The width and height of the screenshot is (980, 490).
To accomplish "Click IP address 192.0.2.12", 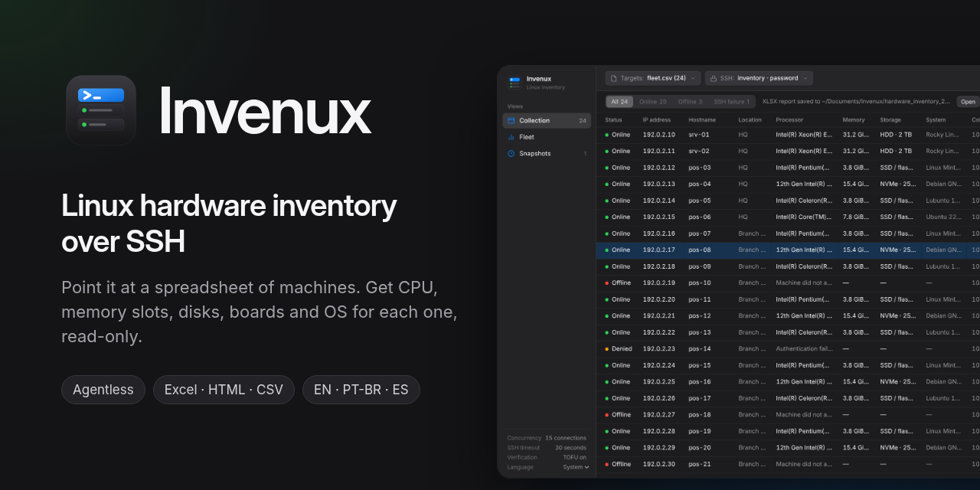I will (x=658, y=168).
